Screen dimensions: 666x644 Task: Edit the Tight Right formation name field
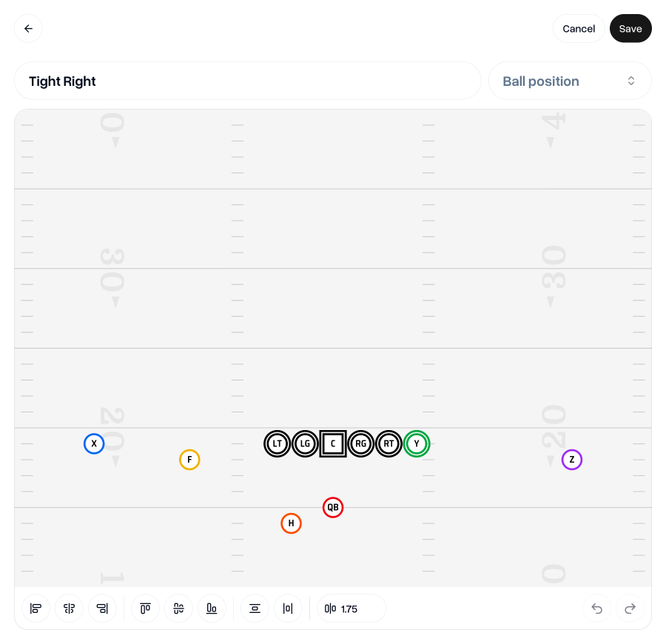coord(248,81)
